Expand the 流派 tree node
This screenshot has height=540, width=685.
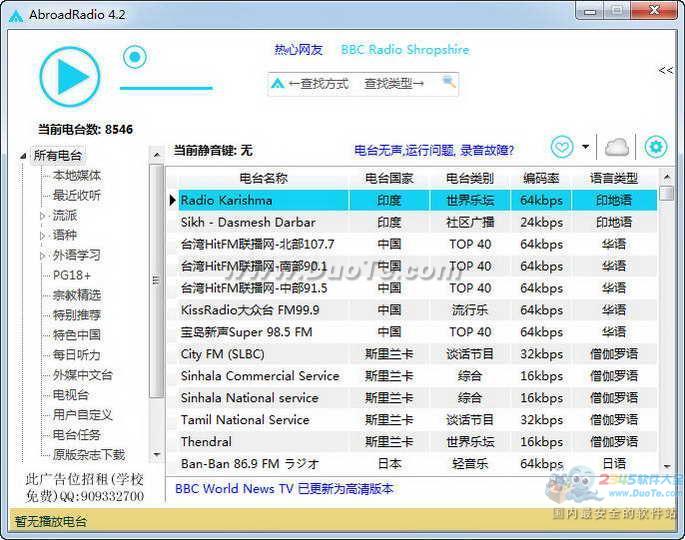tap(42, 215)
